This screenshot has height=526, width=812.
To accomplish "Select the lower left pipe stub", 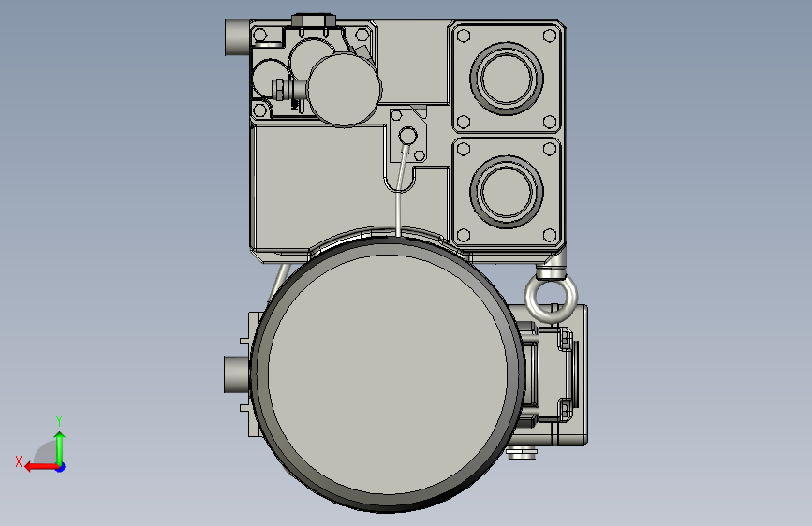I will coord(237,373).
